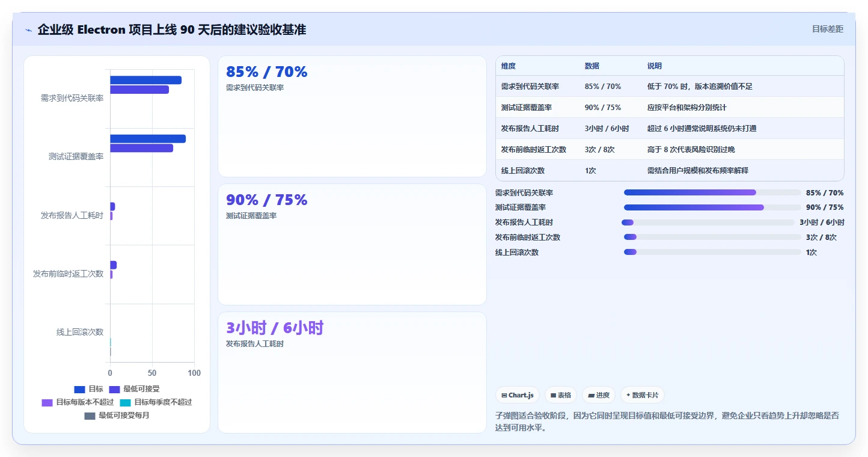Open the 90% / 75% data card

click(x=352, y=245)
